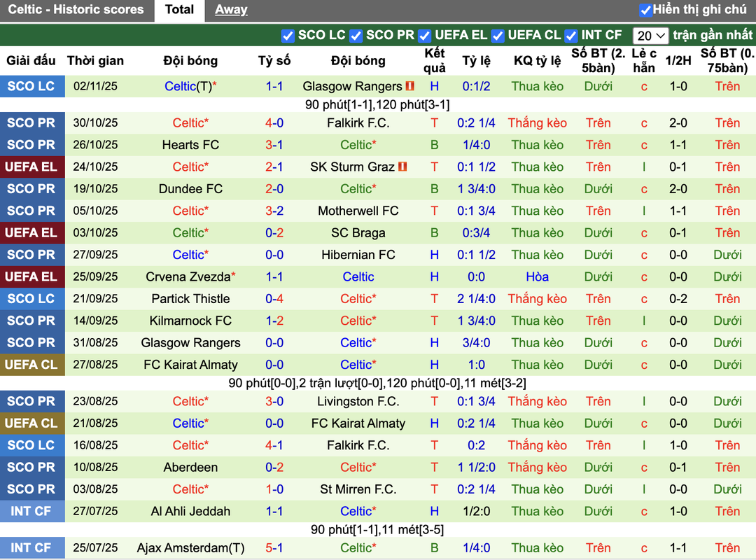The image size is (756, 560).
Task: Click Hòa result in Crvena Zvezda row
Action: coord(537,277)
